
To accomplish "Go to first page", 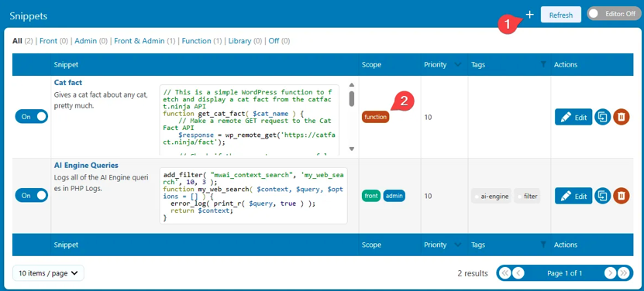I will (505, 273).
